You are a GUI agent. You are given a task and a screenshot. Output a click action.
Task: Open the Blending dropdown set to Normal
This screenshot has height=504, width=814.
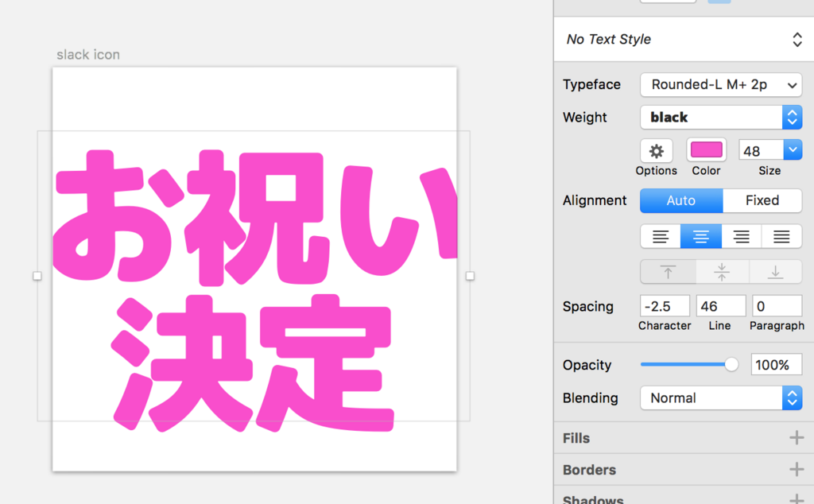point(721,398)
